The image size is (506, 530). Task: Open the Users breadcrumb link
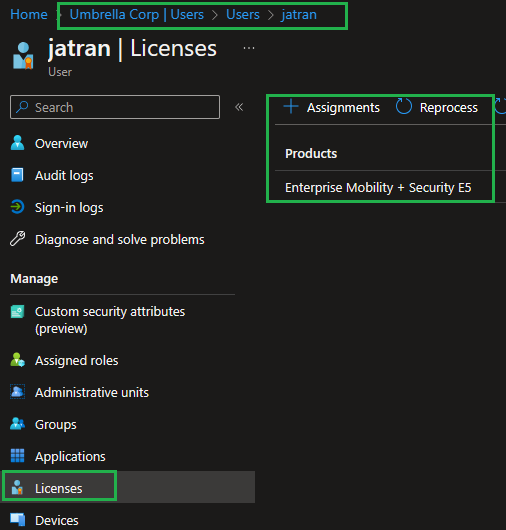[243, 15]
